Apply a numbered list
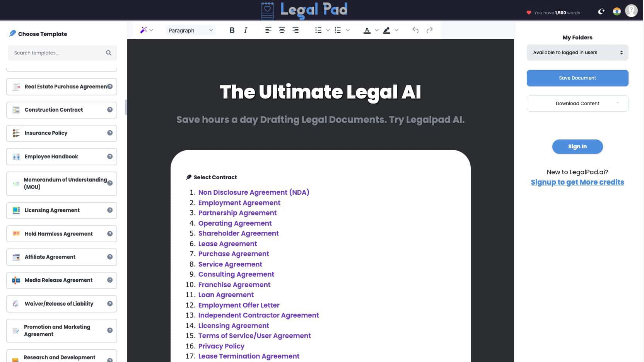The image size is (644, 362). click(337, 30)
